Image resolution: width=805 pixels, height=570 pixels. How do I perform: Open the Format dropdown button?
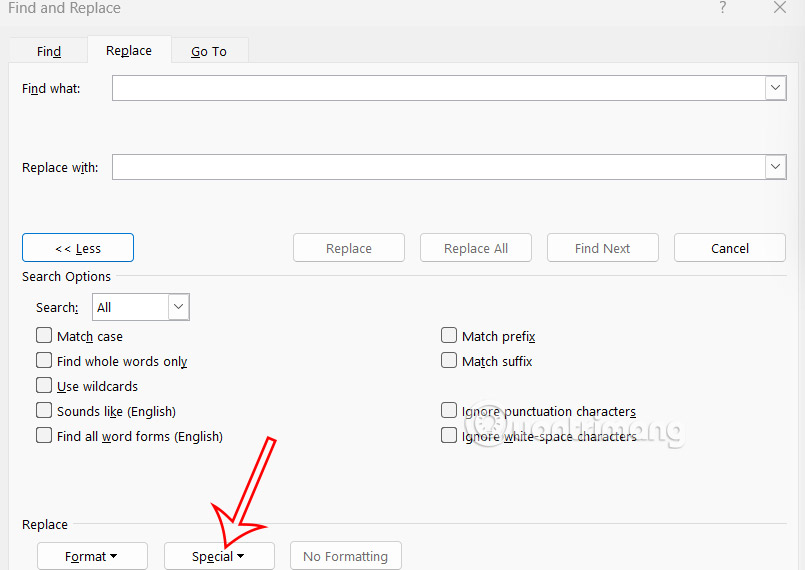pyautogui.click(x=92, y=556)
